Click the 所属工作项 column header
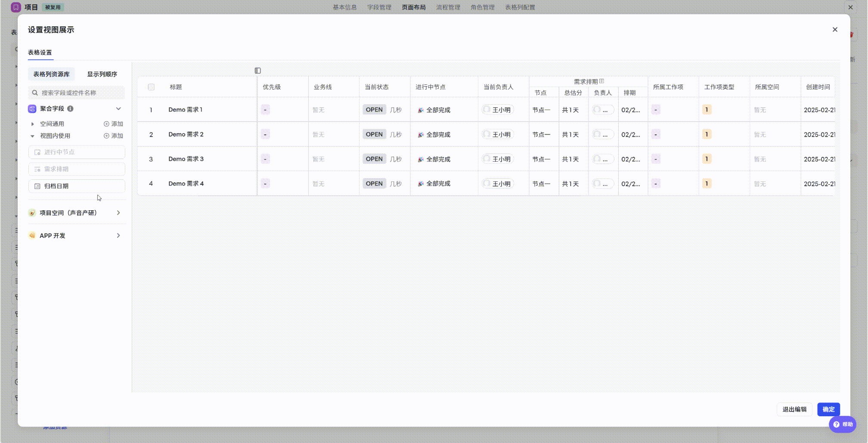 (668, 87)
